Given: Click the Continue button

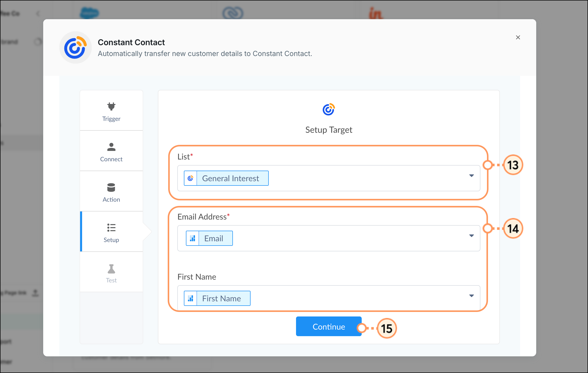Looking at the screenshot, I should (329, 326).
